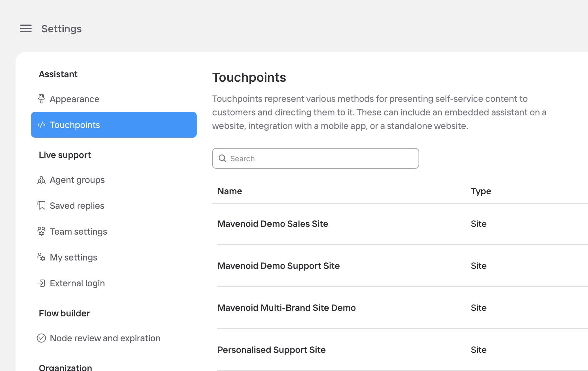Image resolution: width=588 pixels, height=371 pixels.
Task: Click Site type of Mavenoid Demo Sales Site
Action: pyautogui.click(x=479, y=224)
